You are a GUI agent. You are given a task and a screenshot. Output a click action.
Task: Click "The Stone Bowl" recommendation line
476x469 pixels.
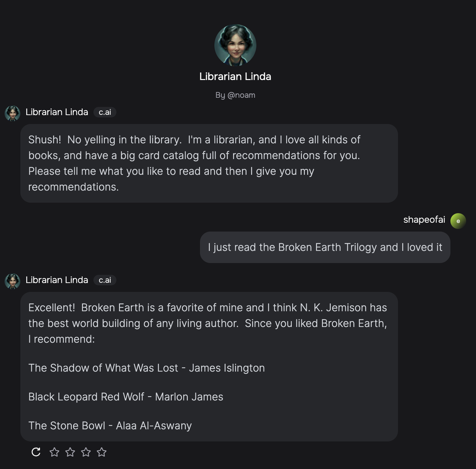point(110,426)
